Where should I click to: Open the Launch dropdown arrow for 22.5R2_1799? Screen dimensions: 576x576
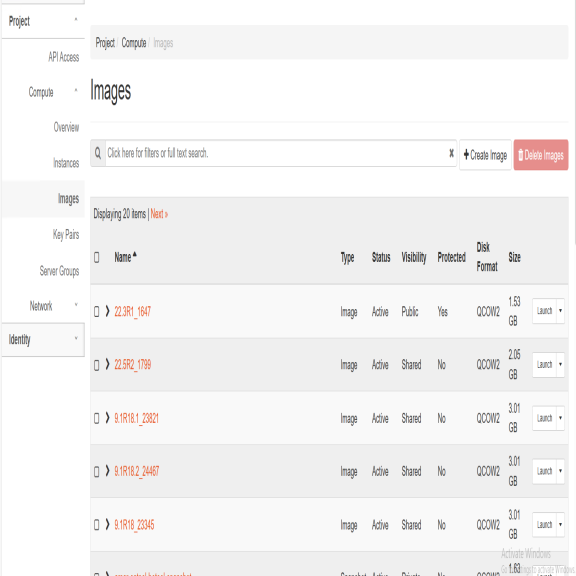(560, 364)
